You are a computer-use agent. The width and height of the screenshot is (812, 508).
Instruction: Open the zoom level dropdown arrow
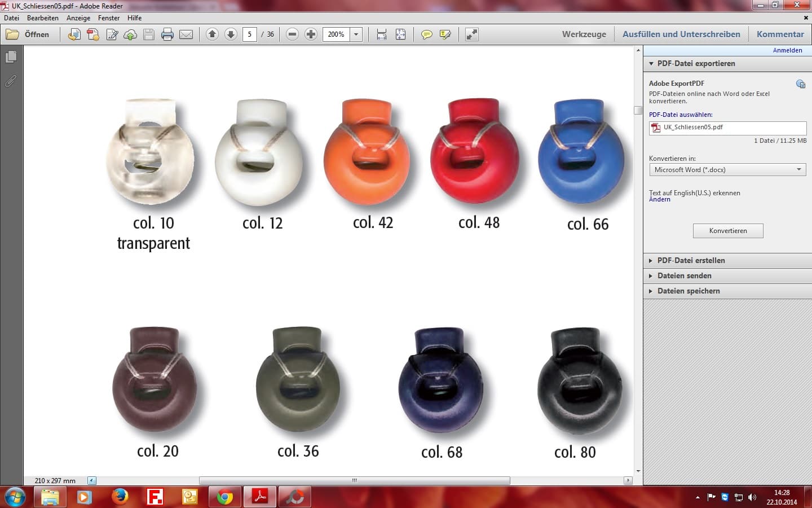356,34
